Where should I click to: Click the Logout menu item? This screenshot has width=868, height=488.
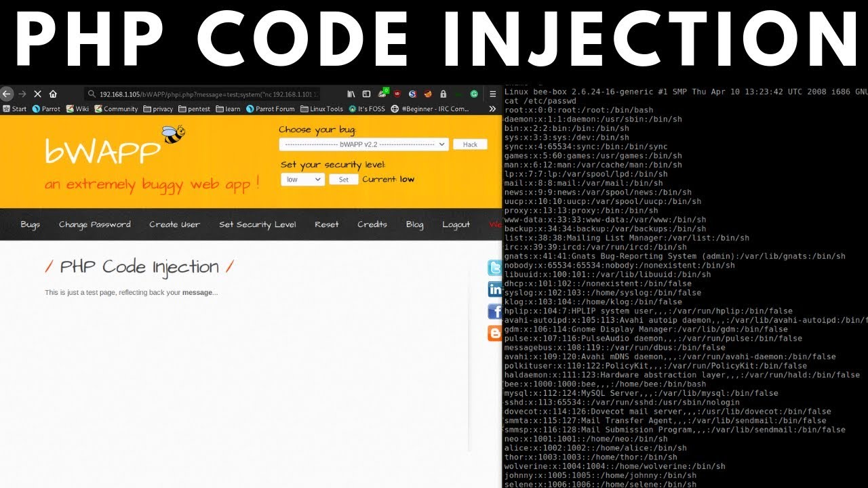(456, 224)
